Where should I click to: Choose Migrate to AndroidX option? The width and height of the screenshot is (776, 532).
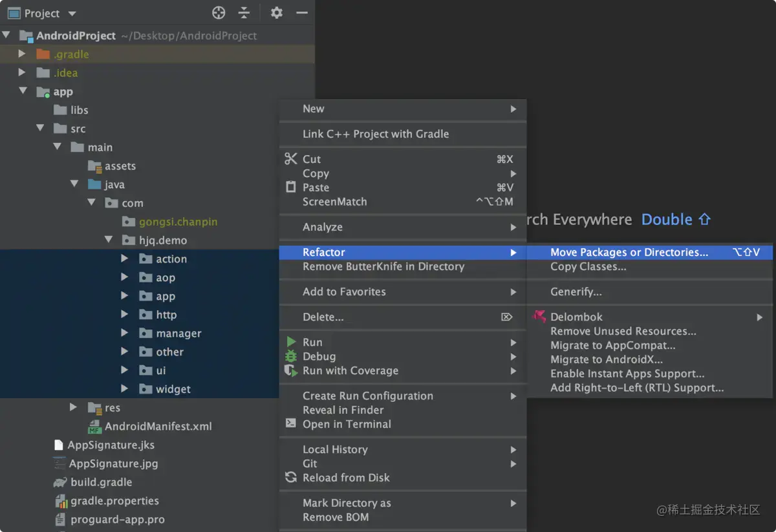606,359
